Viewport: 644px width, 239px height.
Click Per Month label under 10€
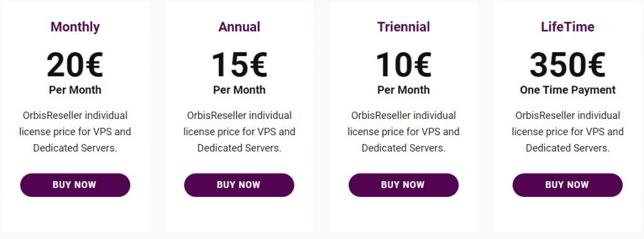click(403, 90)
